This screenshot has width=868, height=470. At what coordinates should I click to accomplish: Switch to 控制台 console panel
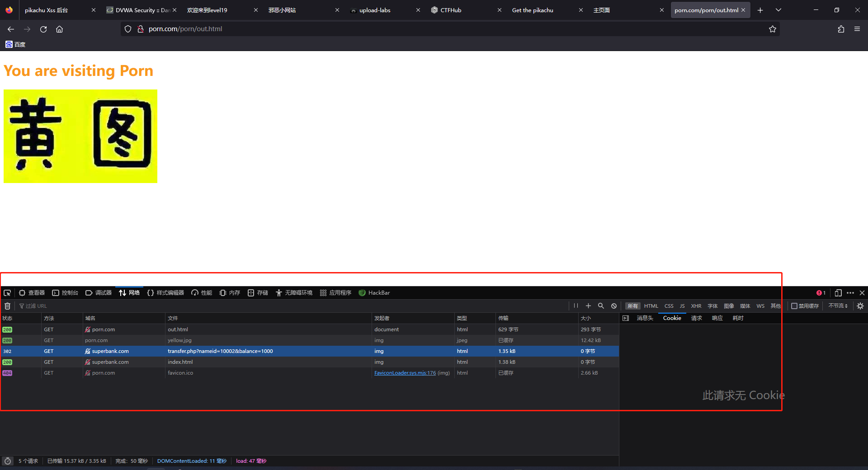(x=65, y=293)
